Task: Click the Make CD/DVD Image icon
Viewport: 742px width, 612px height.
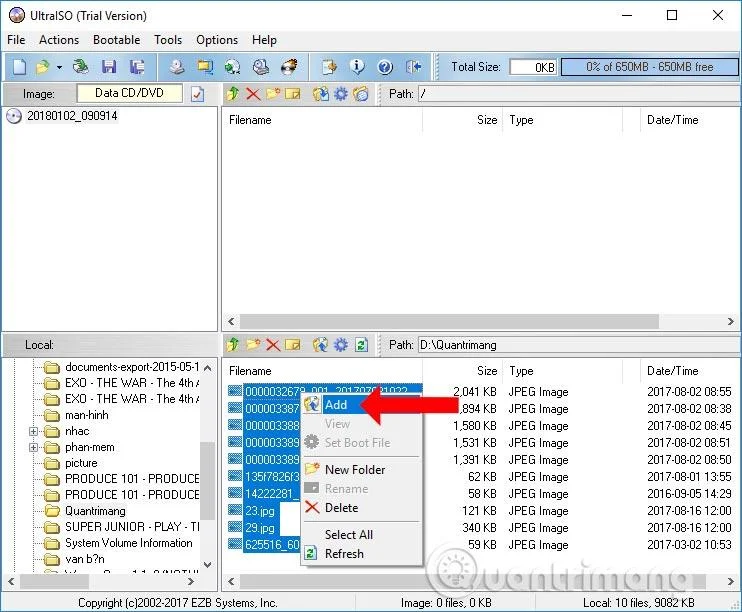Action: [177, 67]
